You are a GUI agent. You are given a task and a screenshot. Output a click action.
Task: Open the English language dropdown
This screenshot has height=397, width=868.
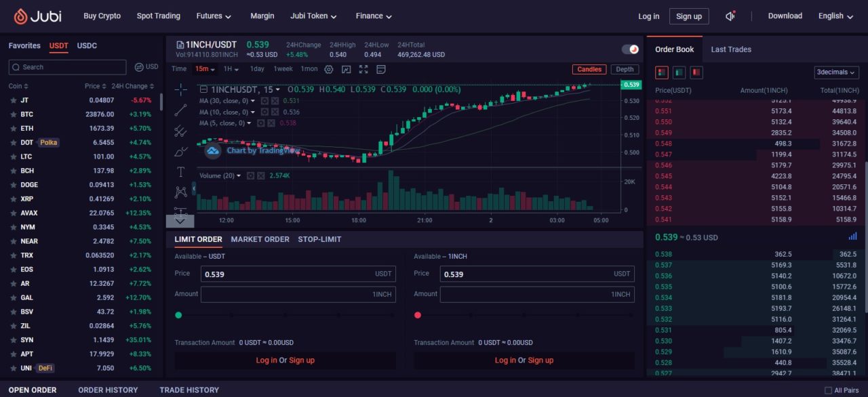click(x=836, y=16)
